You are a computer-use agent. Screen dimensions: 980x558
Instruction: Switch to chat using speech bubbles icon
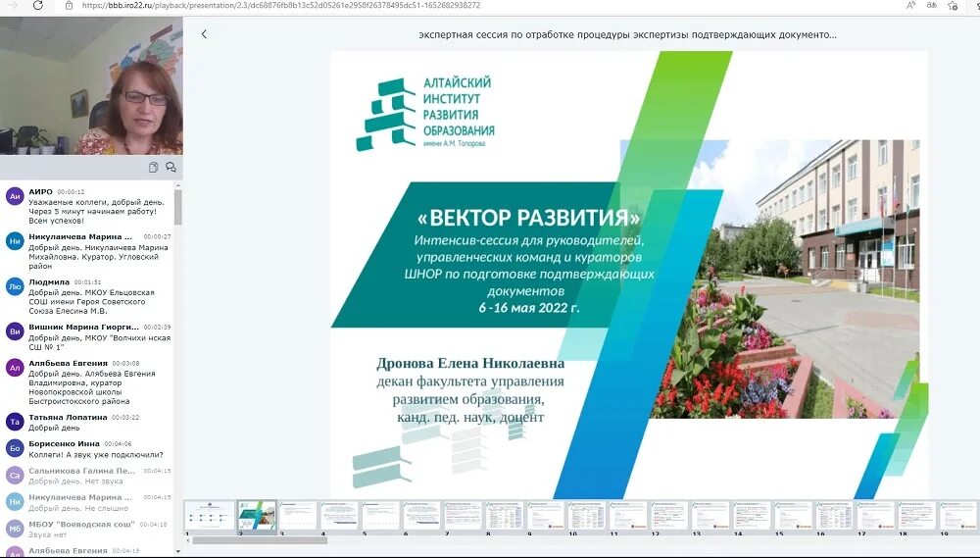pyautogui.click(x=171, y=167)
